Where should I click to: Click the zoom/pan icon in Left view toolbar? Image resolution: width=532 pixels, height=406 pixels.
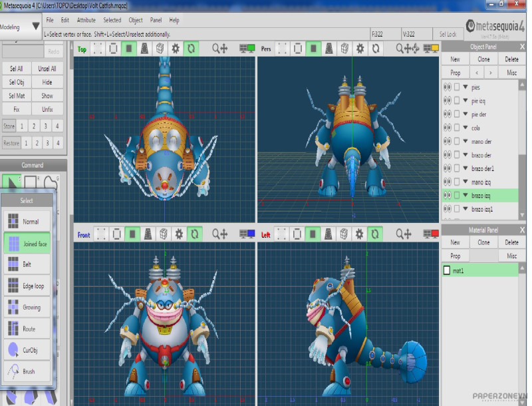coord(404,234)
